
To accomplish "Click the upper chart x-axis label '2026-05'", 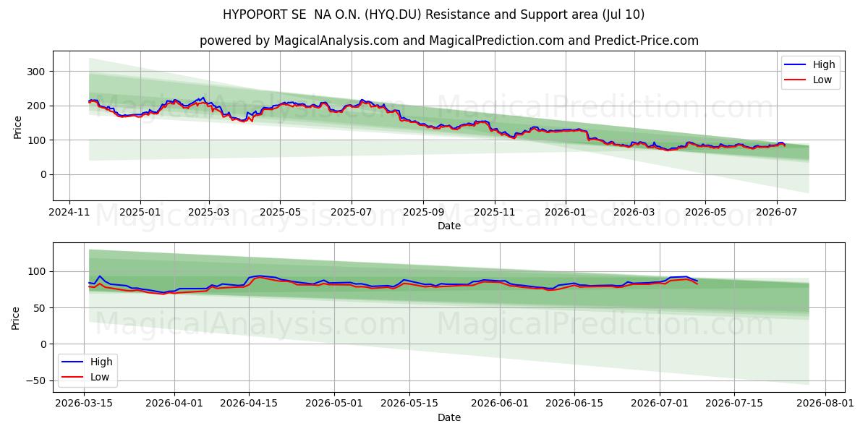I will click(x=705, y=213).
